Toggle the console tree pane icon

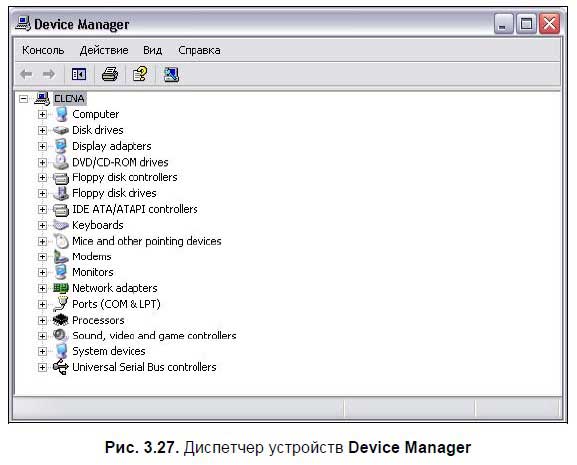tap(79, 74)
